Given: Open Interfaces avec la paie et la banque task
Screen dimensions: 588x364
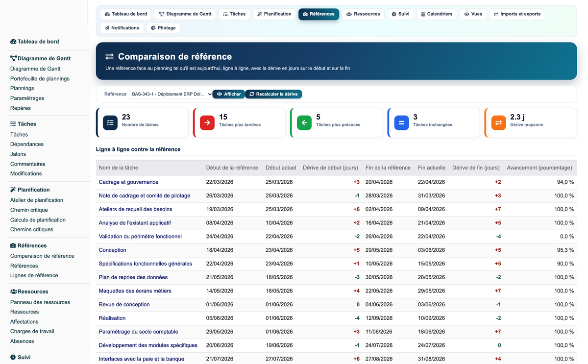Looking at the screenshot, I should click(142, 359).
